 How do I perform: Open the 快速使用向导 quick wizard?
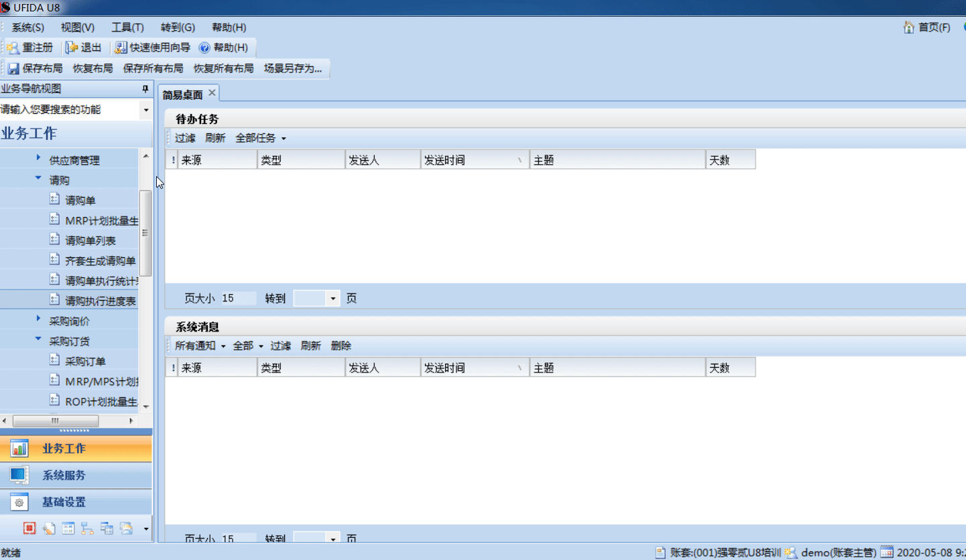tap(153, 48)
